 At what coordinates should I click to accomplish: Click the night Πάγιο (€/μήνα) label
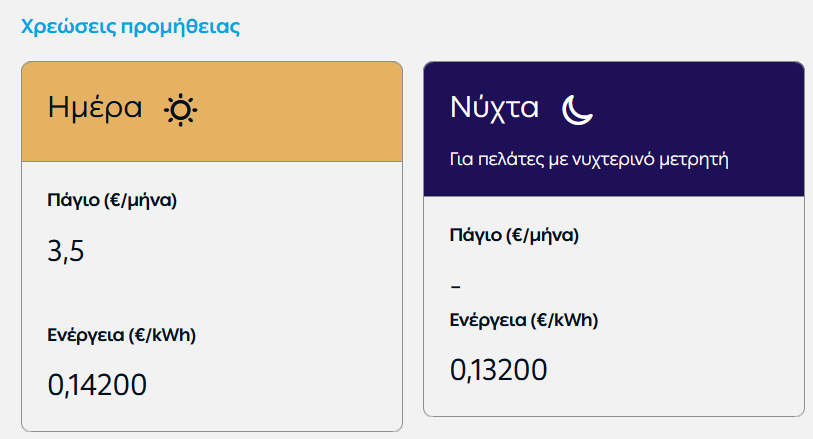[x=514, y=236]
